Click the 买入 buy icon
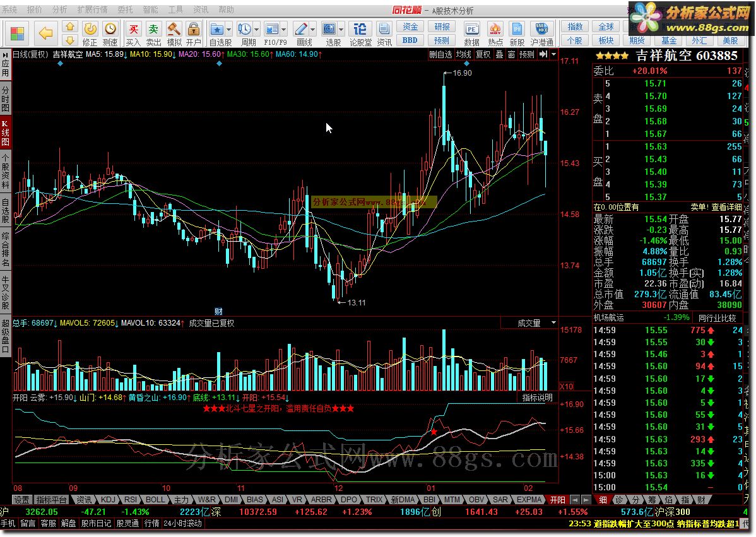The width and height of the screenshot is (756, 537). (134, 33)
